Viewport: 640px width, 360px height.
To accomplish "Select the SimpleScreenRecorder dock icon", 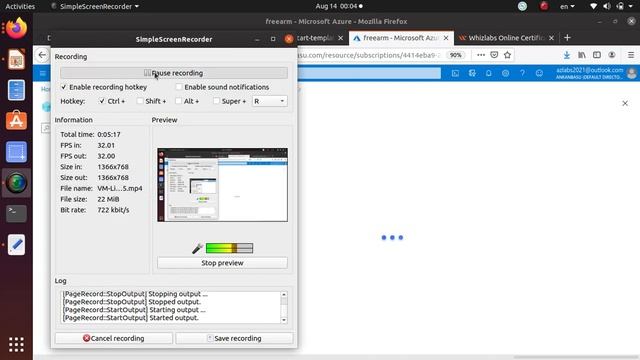I will coord(16,182).
